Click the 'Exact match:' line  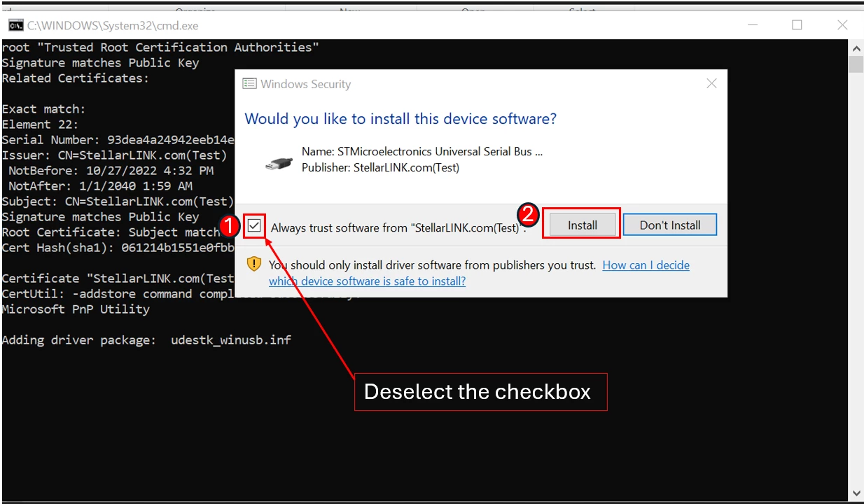pos(43,109)
